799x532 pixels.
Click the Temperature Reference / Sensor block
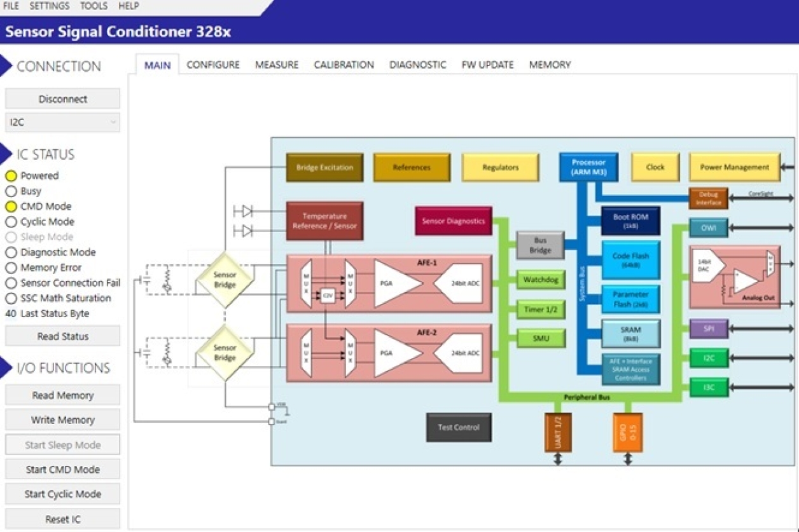click(324, 221)
